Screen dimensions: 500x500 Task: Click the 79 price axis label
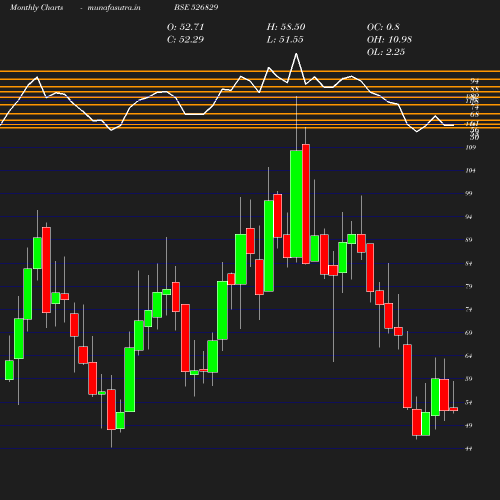tap(469, 286)
